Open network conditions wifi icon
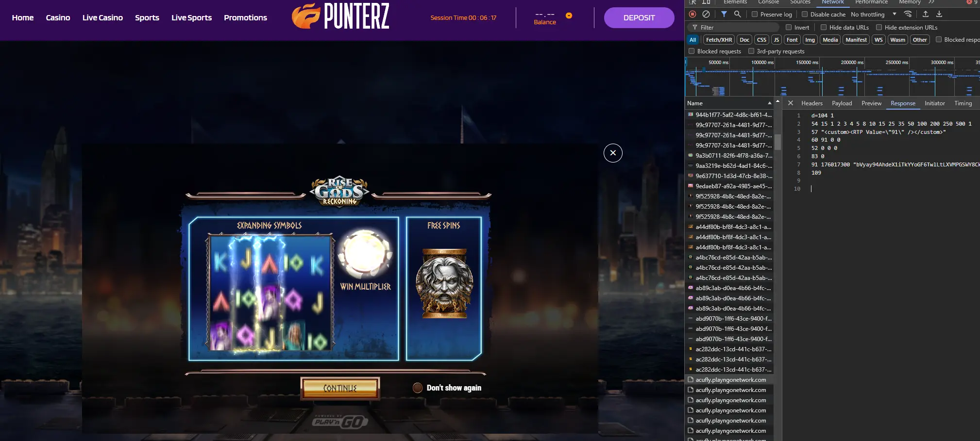This screenshot has width=980, height=441. pos(908,15)
